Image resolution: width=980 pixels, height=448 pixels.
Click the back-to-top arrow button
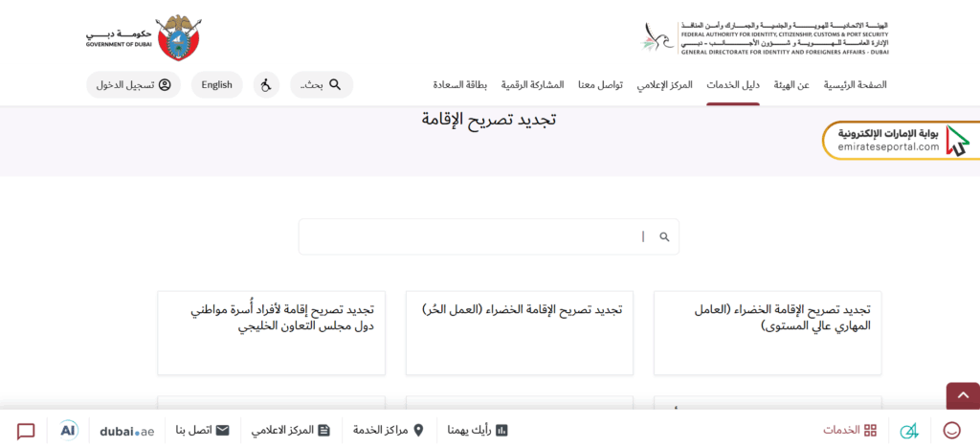963,396
